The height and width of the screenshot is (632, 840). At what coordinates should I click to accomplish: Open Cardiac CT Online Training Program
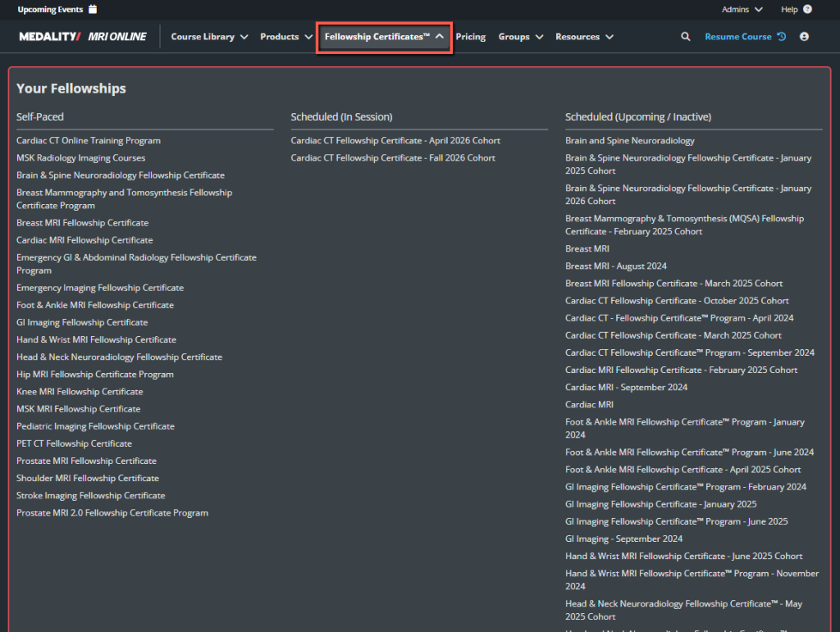coord(89,140)
